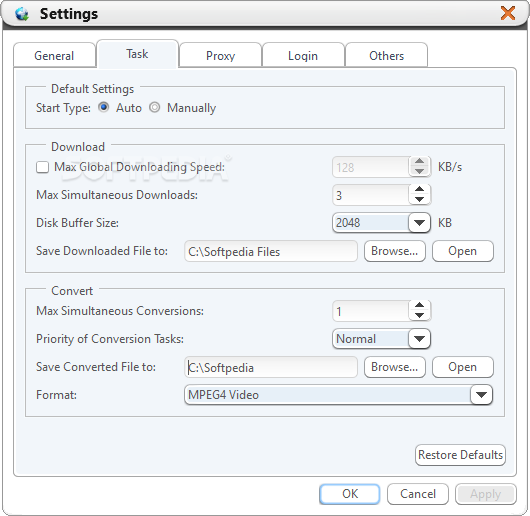Expand the Disk Buffer Size dropdown
The height and width of the screenshot is (516, 530).
(x=419, y=223)
